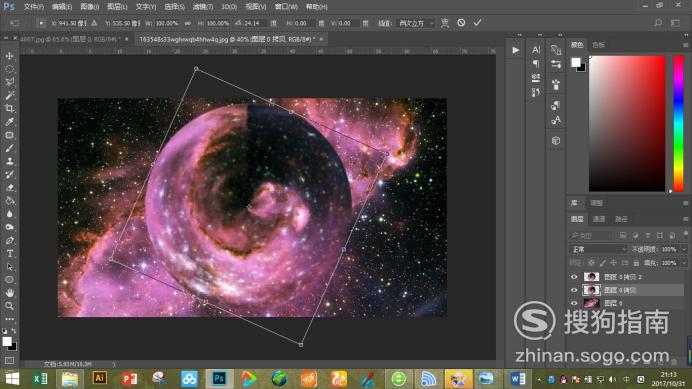Switch to warp mode icon
This screenshot has width=692, height=389.
click(445, 23)
